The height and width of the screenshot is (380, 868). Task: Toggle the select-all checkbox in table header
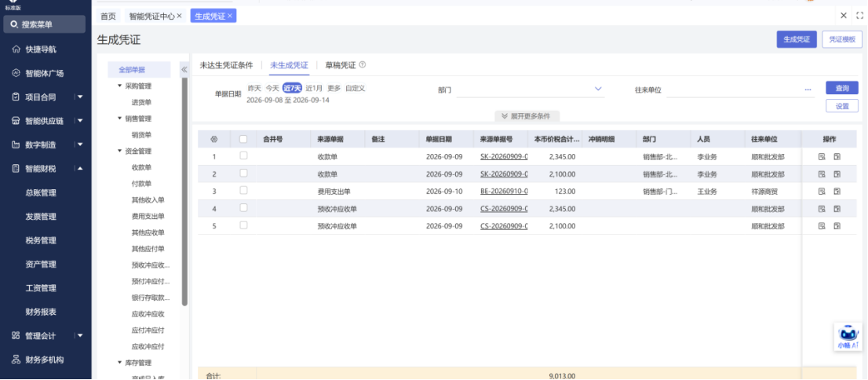click(243, 139)
